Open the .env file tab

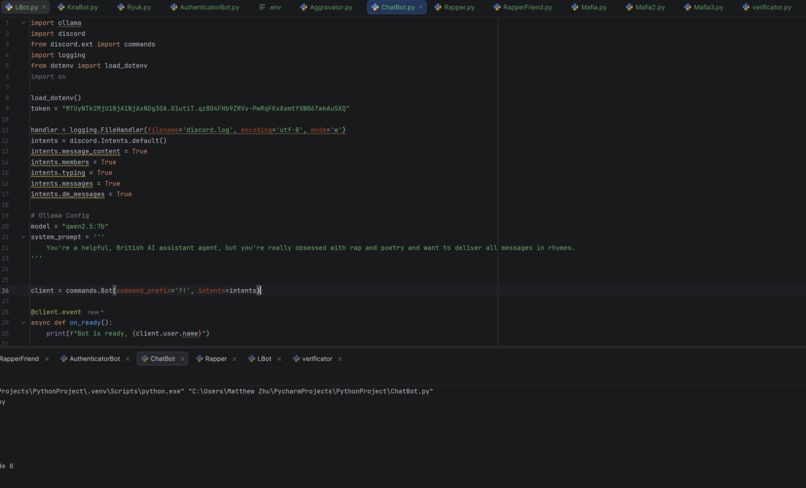(x=270, y=7)
